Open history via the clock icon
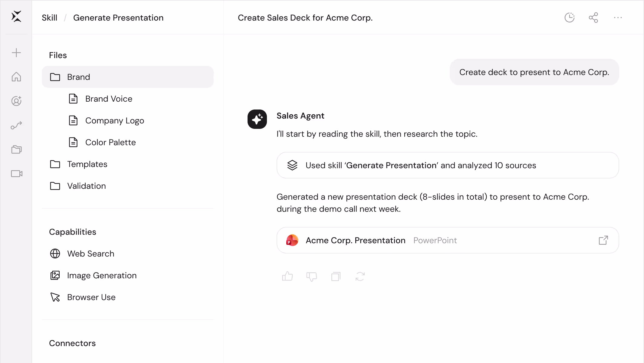The height and width of the screenshot is (363, 644). pos(570,18)
